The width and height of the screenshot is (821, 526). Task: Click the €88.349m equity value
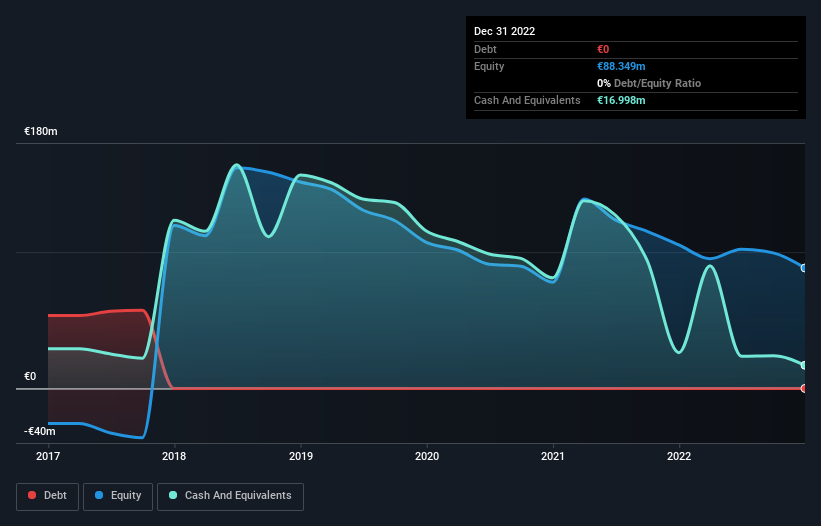(x=621, y=66)
